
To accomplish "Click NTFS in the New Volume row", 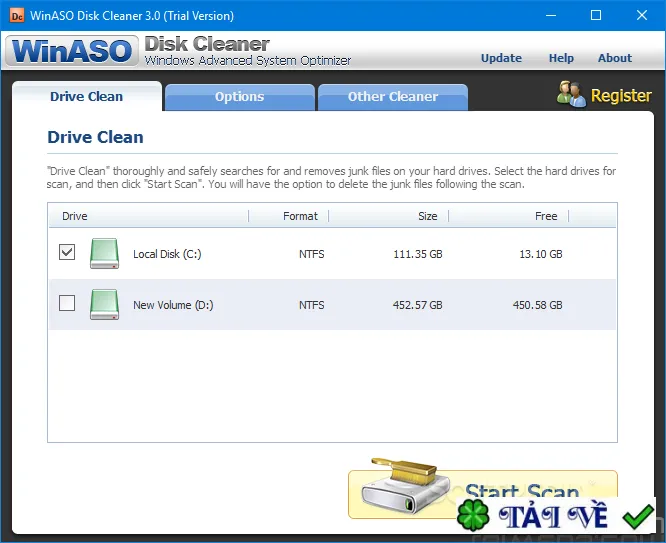I will pyautogui.click(x=312, y=305).
